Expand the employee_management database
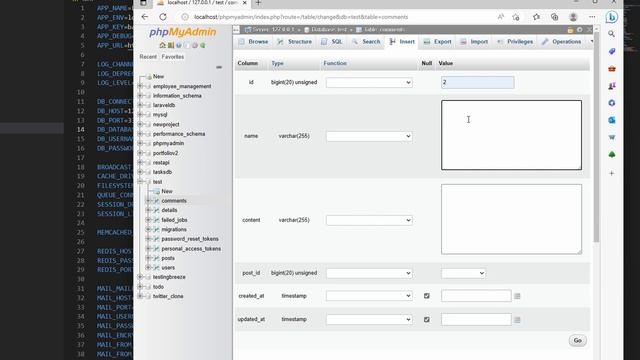Image resolution: width=640 pixels, height=360 pixels. pyautogui.click(x=140, y=86)
